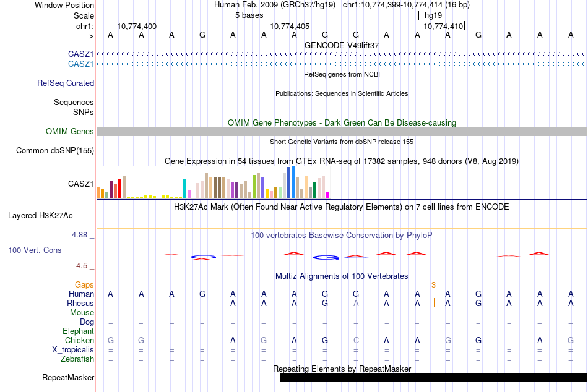This screenshot has width=588, height=392.
Task: Select the Human alignment row label
Action: [81, 294]
